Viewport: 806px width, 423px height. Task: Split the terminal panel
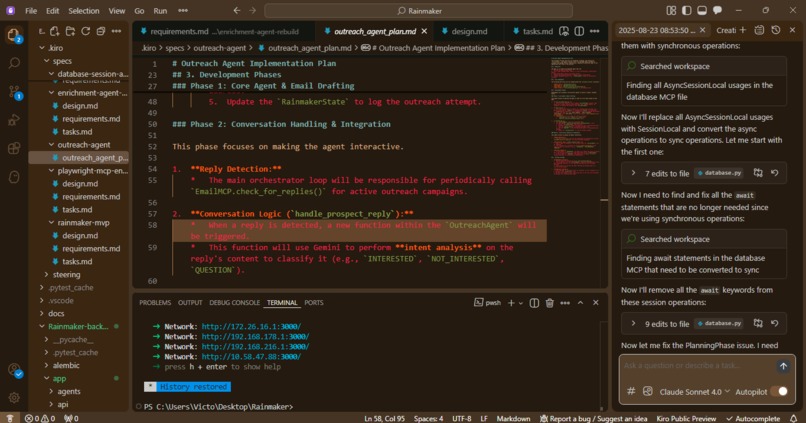point(535,303)
